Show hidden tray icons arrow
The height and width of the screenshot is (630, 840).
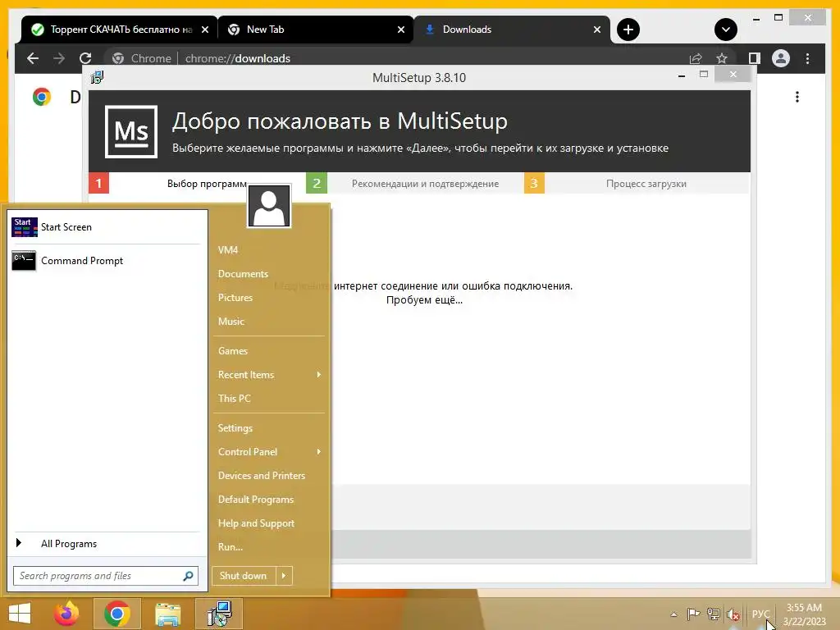tap(674, 614)
